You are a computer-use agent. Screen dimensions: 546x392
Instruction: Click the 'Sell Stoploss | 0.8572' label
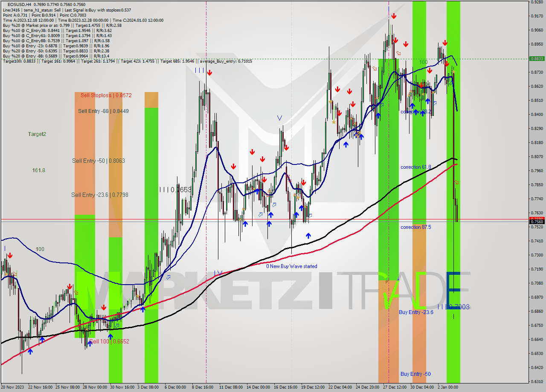click(106, 95)
